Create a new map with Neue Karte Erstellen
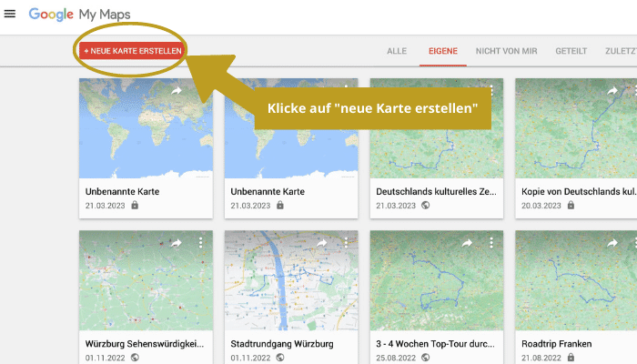Screen dimensions: 637x364 pyautogui.click(x=132, y=51)
